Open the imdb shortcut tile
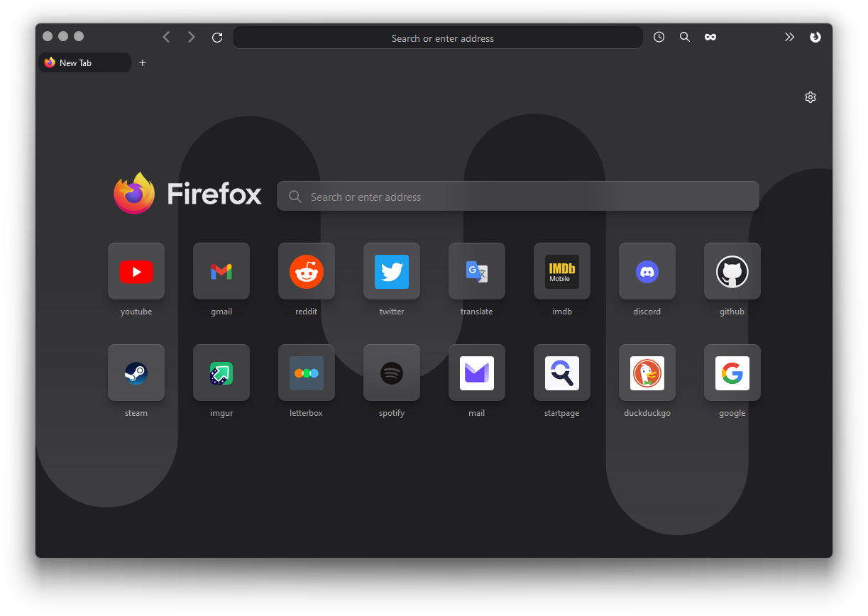The image size is (868, 616). point(562,271)
